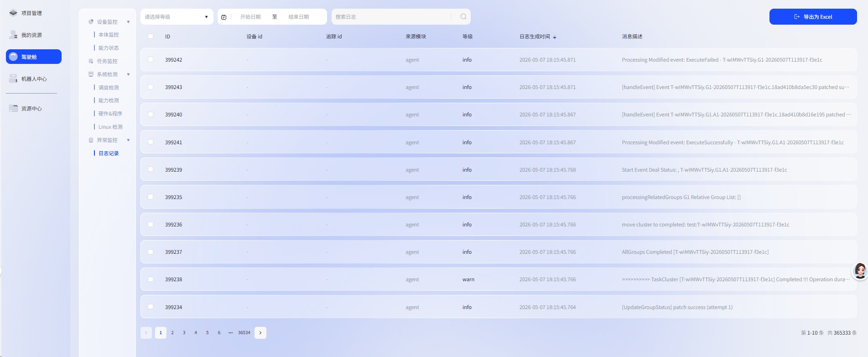Image resolution: width=868 pixels, height=357 pixels.
Task: Click the warn level in row 399238
Action: (468, 279)
